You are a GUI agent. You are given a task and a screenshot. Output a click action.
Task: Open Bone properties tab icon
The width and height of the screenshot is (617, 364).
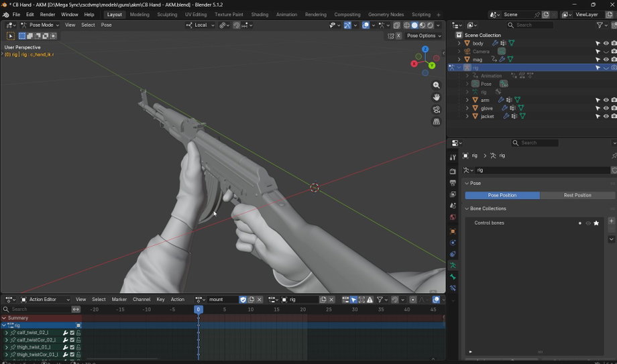tap(453, 277)
